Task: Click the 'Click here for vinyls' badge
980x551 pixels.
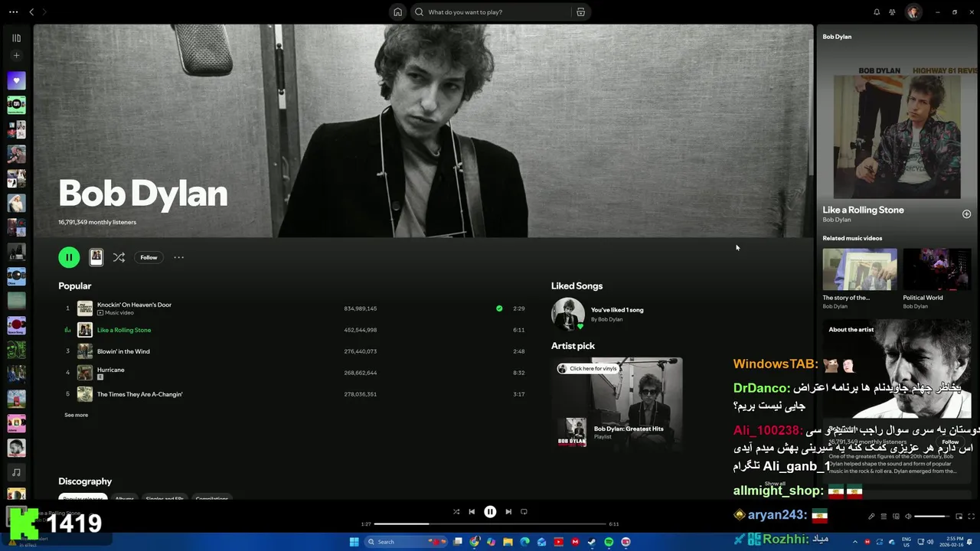Action: [587, 368]
